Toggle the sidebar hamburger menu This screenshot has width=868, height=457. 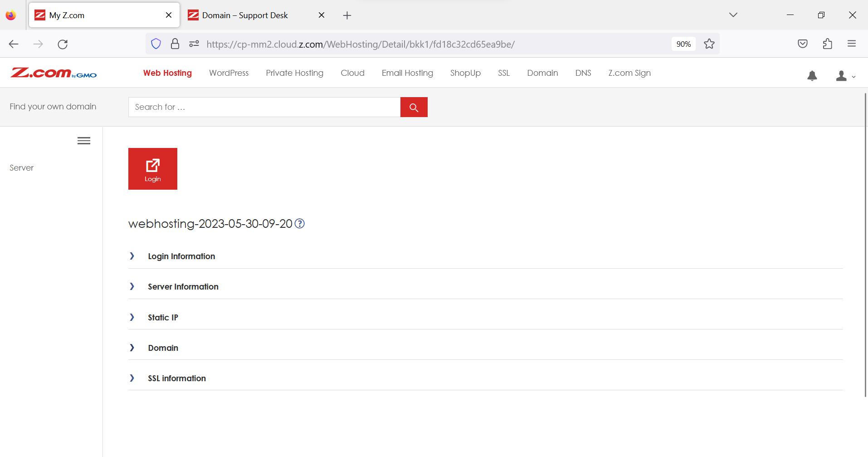pos(83,141)
